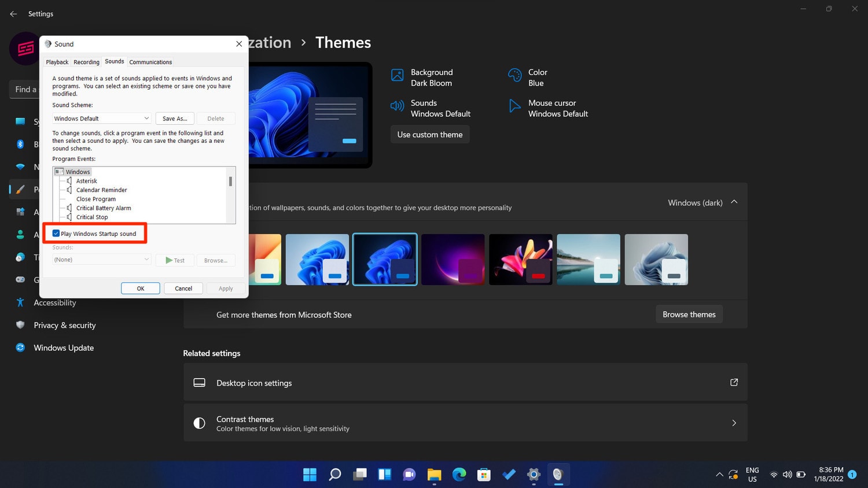Screen dimensions: 868x488
Task: Click the Find a setting search box
Action: point(24,89)
